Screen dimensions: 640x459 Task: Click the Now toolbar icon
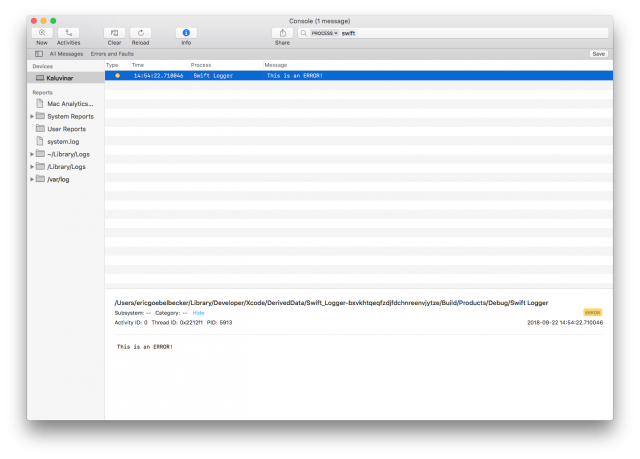point(42,33)
